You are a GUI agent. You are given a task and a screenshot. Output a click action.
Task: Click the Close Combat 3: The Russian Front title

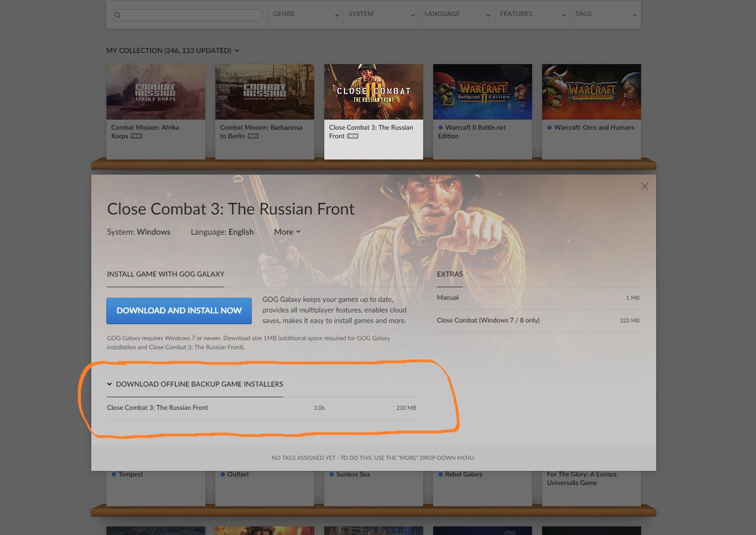coord(230,209)
